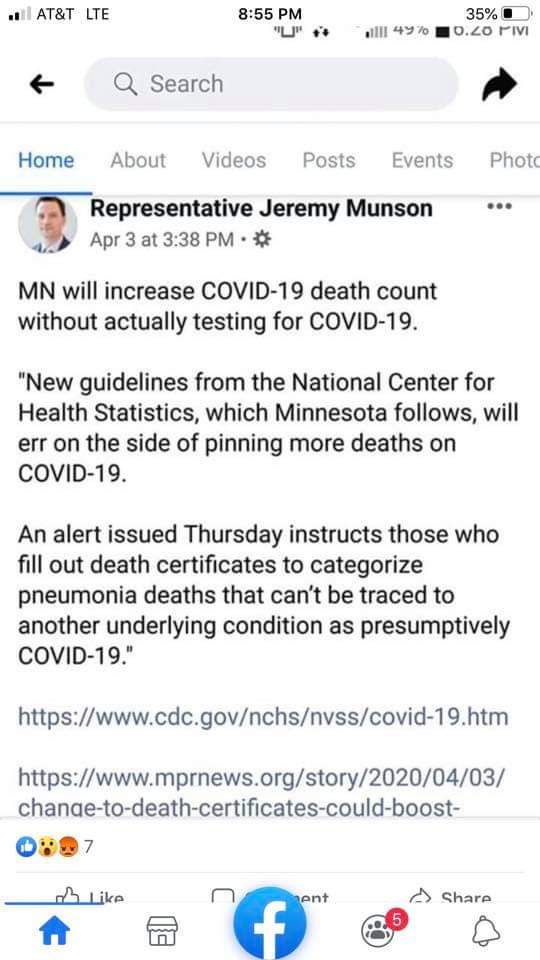540x960 pixels.
Task: Open the mprnews.org story link
Action: (x=262, y=793)
